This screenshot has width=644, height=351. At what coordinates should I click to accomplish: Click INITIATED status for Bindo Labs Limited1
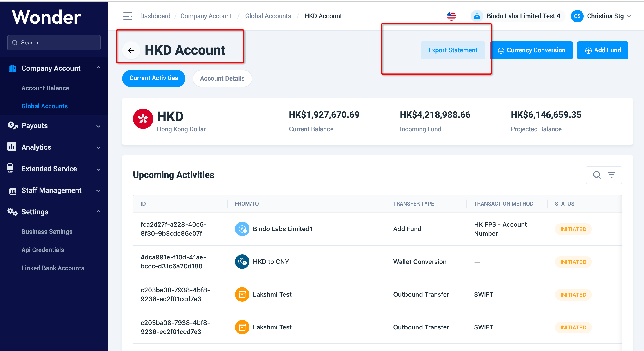(573, 229)
